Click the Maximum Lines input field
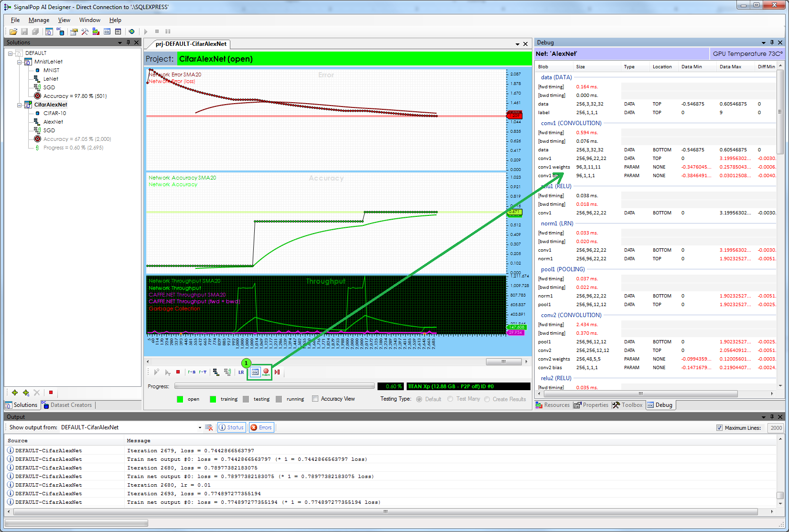The width and height of the screenshot is (789, 532). tap(776, 428)
